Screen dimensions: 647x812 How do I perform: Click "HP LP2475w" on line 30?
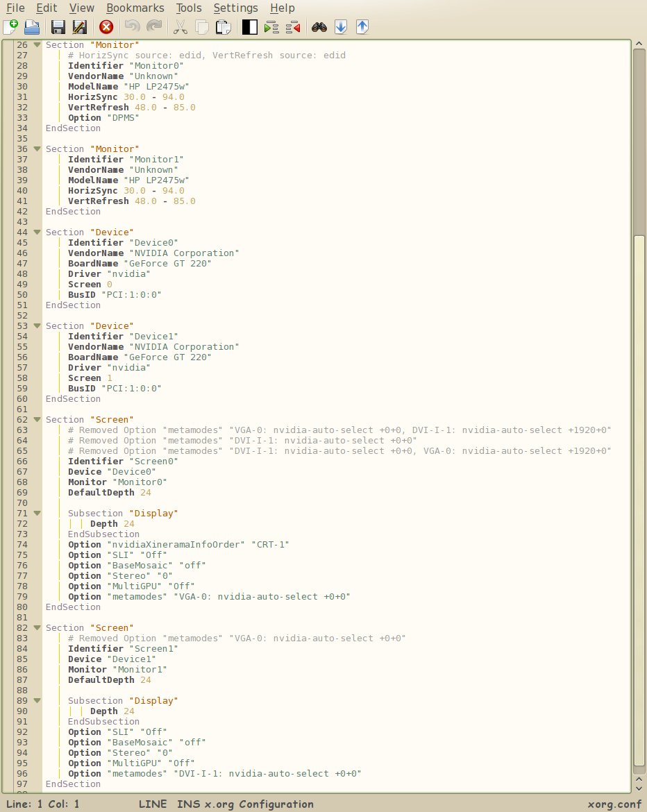[156, 87]
